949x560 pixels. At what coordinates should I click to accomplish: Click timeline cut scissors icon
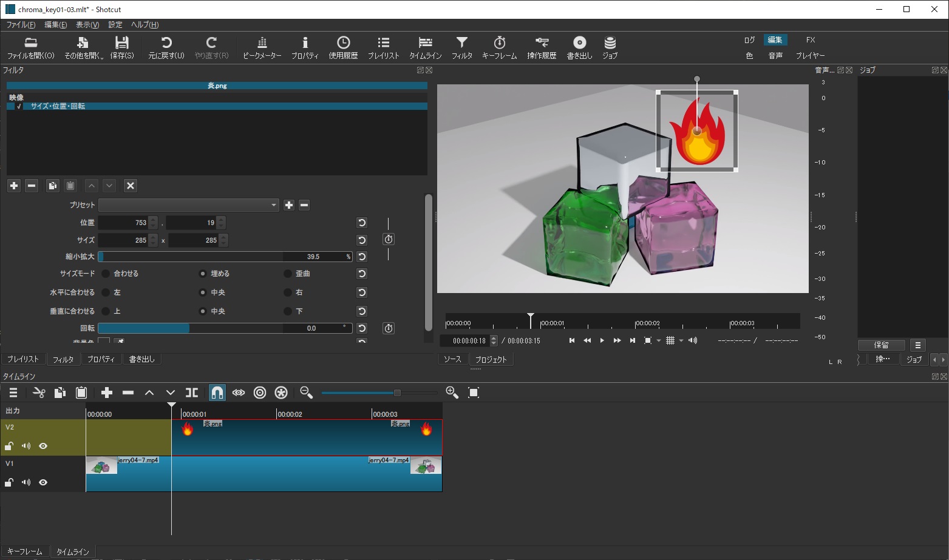[x=39, y=393]
